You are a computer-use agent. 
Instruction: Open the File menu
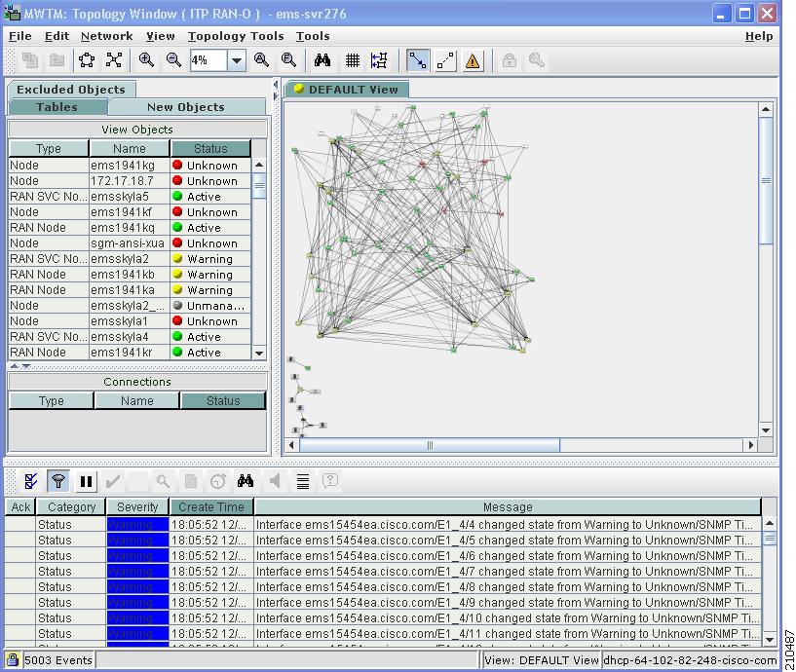coord(20,36)
